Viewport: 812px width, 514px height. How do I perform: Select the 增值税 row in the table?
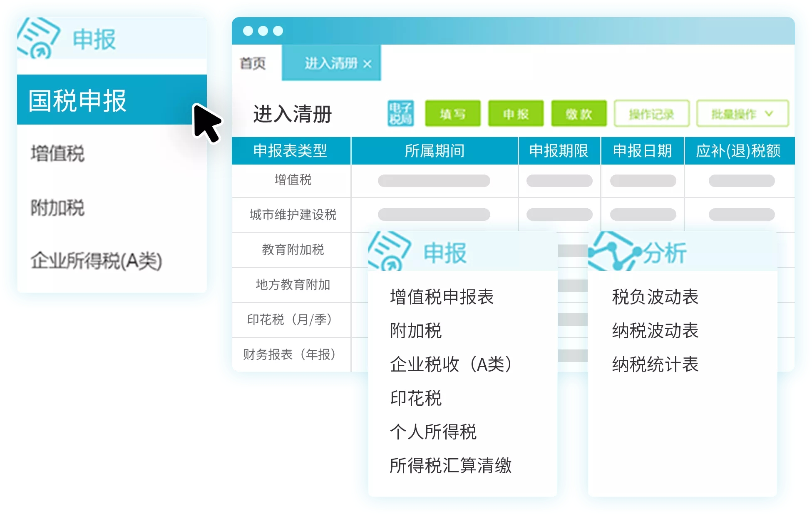tap(513, 181)
